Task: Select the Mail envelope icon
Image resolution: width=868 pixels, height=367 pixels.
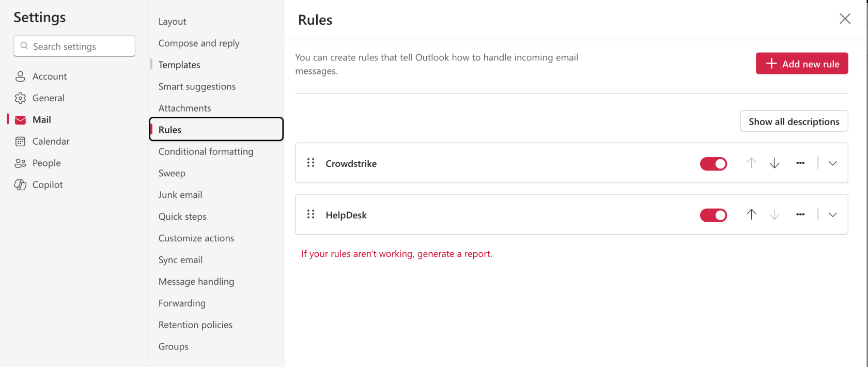Action: click(x=20, y=120)
